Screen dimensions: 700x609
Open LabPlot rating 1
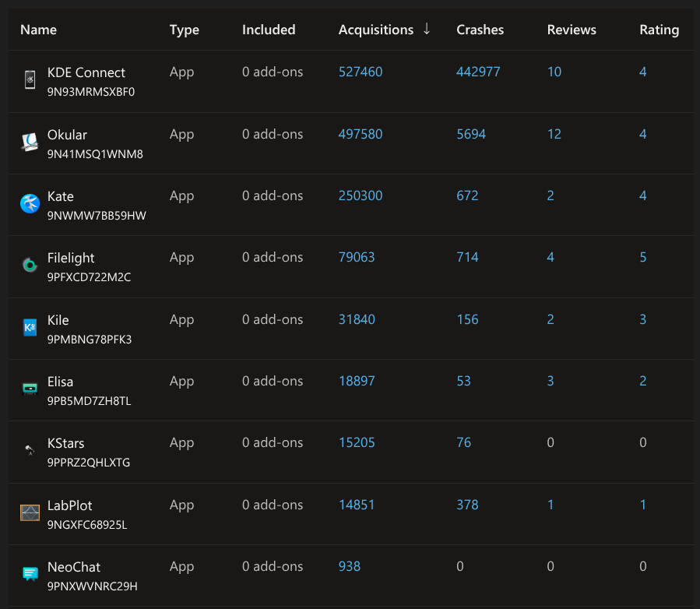point(643,505)
